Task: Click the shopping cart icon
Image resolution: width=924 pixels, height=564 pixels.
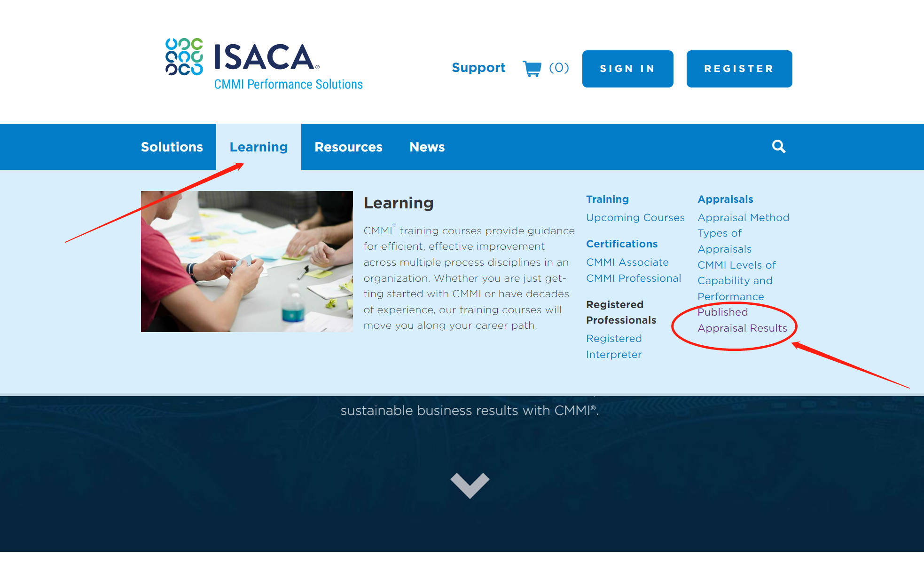Action: tap(531, 69)
